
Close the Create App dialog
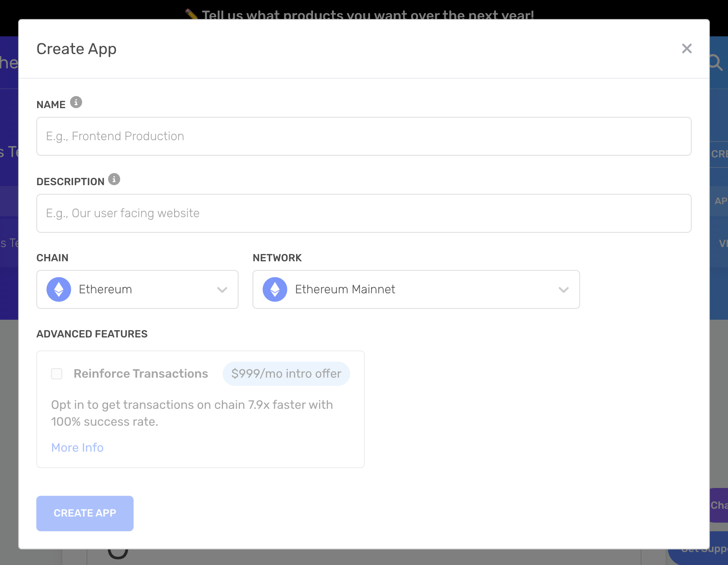coord(686,48)
